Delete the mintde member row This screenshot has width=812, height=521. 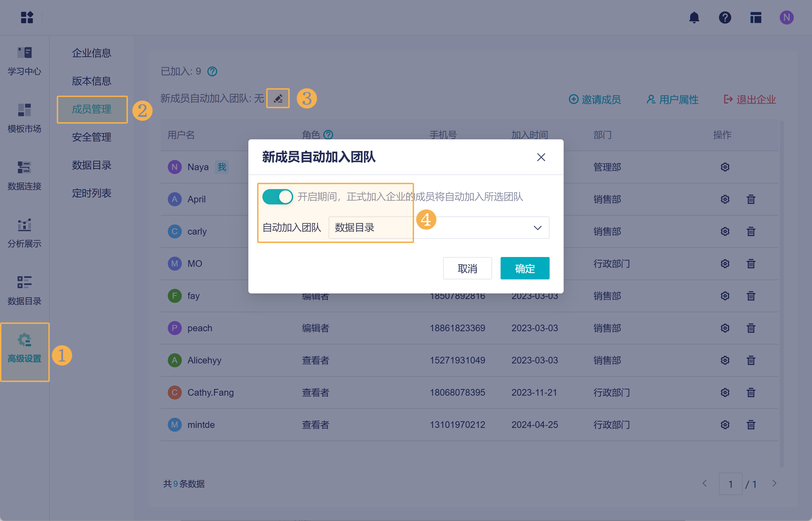pos(751,425)
